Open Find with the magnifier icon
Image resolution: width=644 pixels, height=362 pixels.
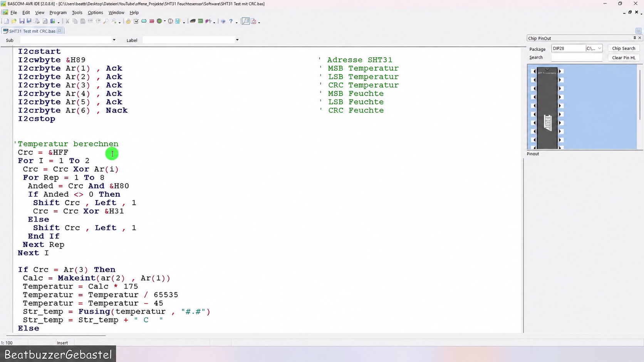[106, 22]
